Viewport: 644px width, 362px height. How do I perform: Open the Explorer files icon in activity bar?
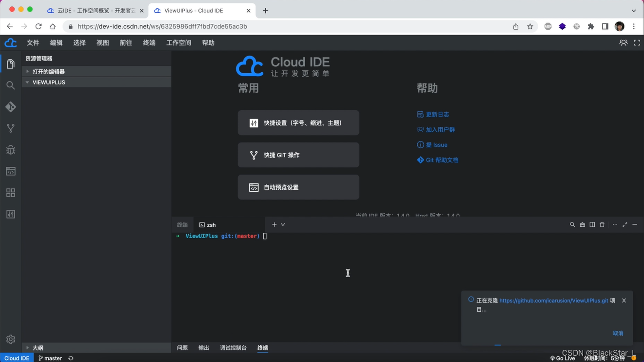pyautogui.click(x=10, y=64)
